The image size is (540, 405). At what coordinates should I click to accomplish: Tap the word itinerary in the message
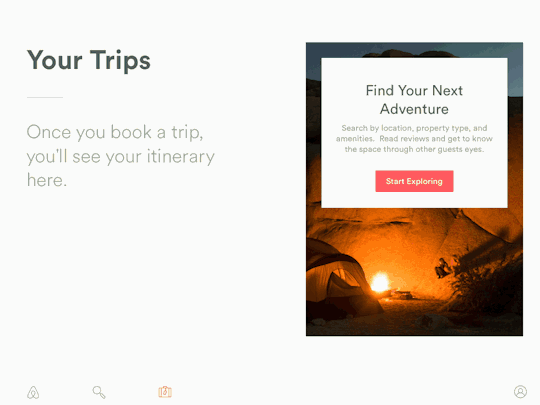point(180,157)
